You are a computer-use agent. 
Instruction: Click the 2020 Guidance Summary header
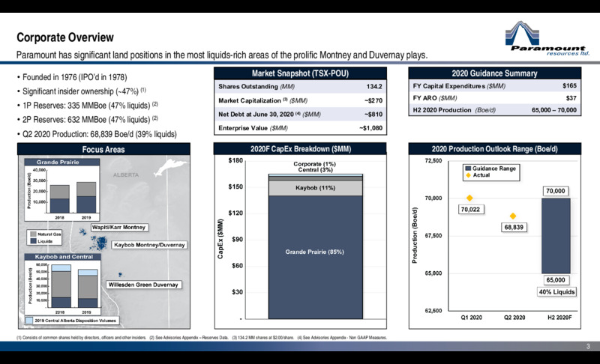[x=494, y=73]
